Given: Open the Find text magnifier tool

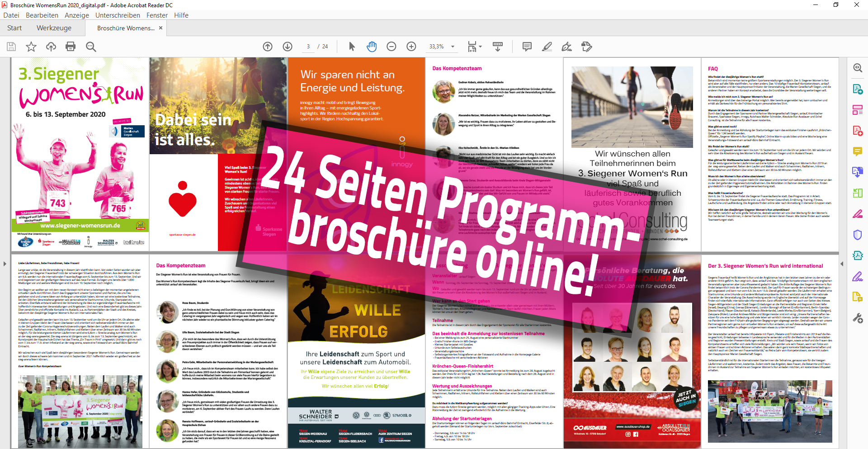Looking at the screenshot, I should pos(91,47).
